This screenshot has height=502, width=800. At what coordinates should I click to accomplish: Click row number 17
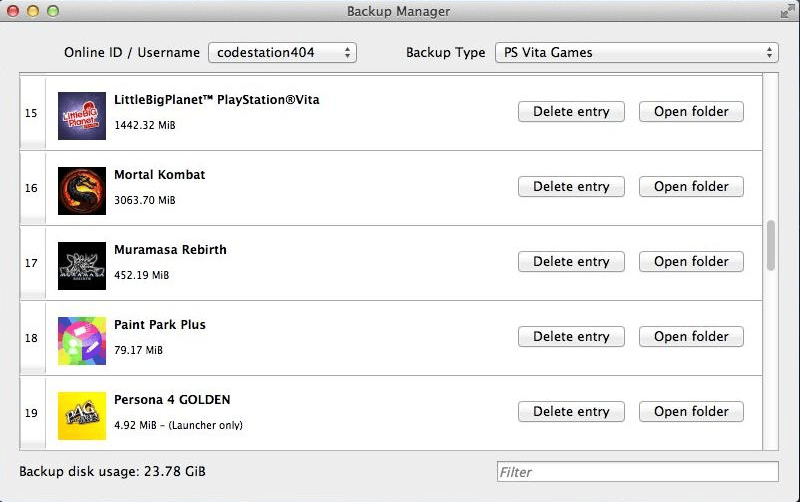pos(31,263)
